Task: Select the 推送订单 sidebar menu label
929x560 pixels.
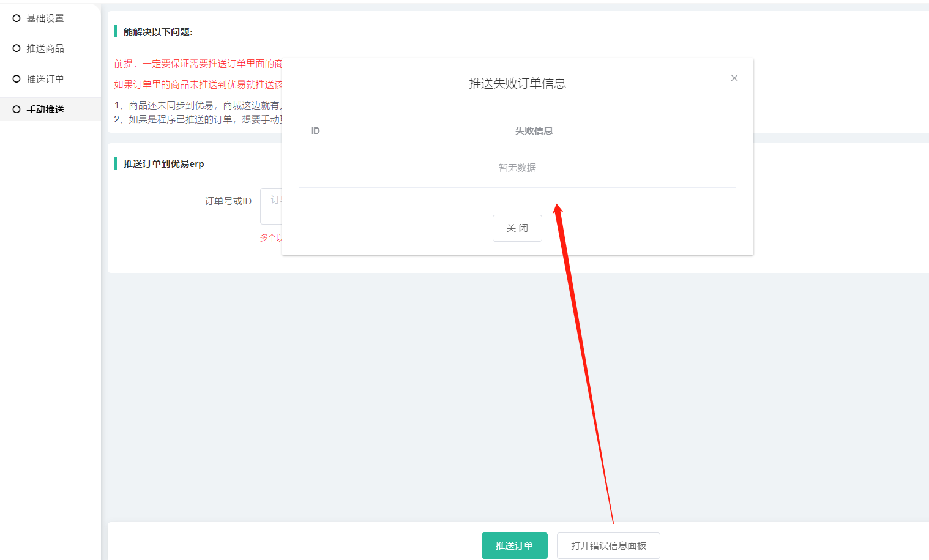Action: 45,79
